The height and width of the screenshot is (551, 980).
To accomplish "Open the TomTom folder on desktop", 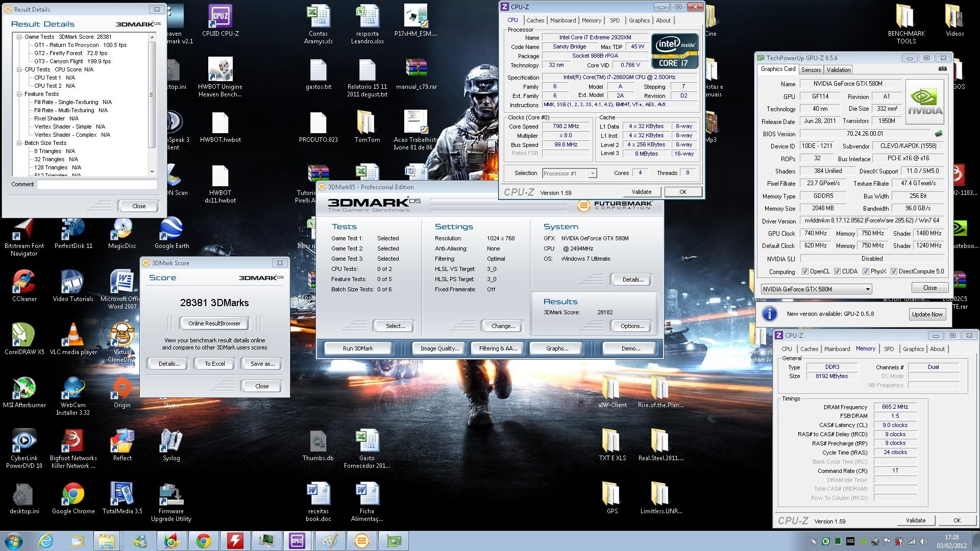I will (367, 127).
